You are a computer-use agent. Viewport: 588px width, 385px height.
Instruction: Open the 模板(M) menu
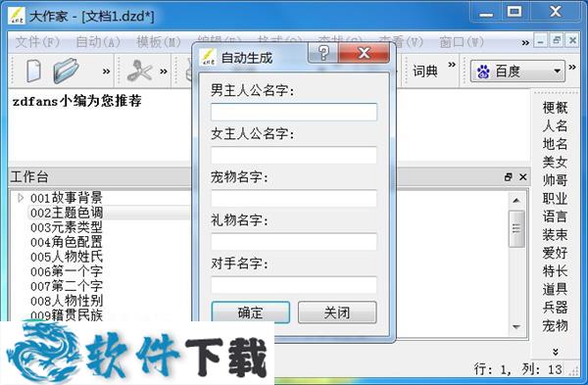[159, 42]
